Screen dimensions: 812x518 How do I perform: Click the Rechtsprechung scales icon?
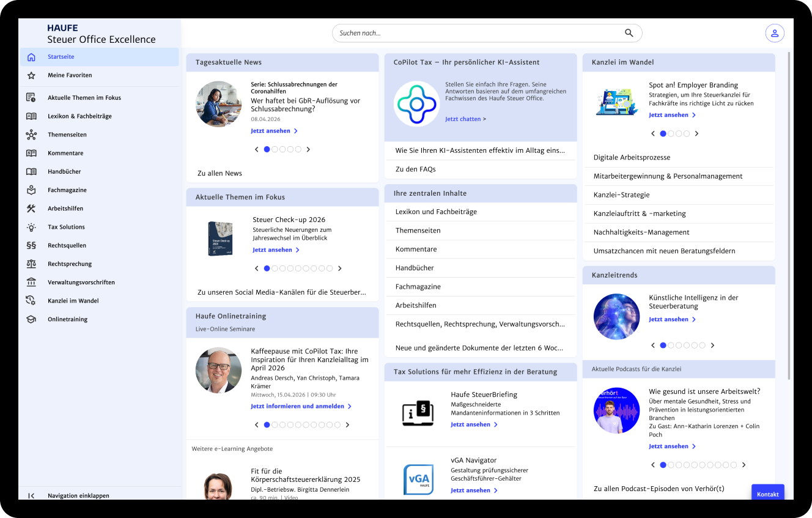[31, 264]
